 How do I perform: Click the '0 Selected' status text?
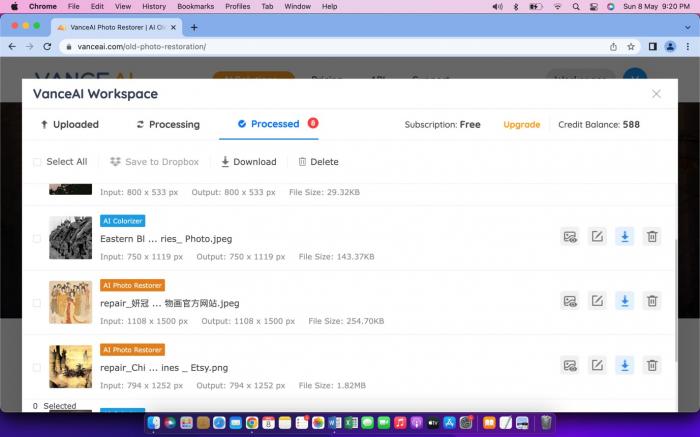pos(54,406)
